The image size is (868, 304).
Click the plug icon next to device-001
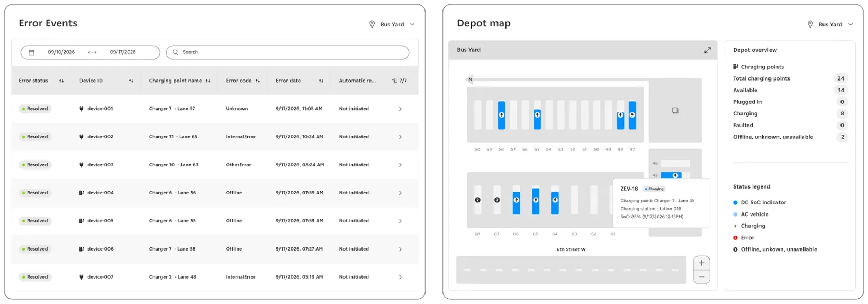pos(81,109)
